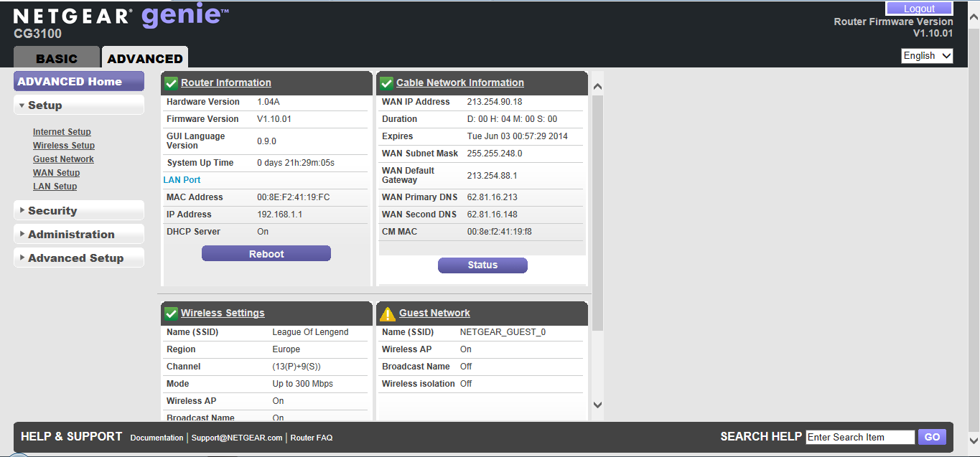Click the green check icon beside Router Information

point(171,83)
